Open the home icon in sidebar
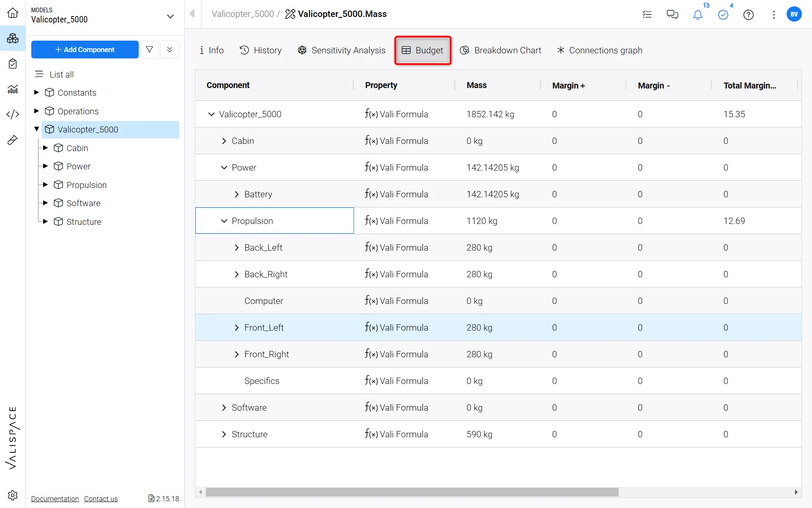The height and width of the screenshot is (508, 812). pos(13,13)
